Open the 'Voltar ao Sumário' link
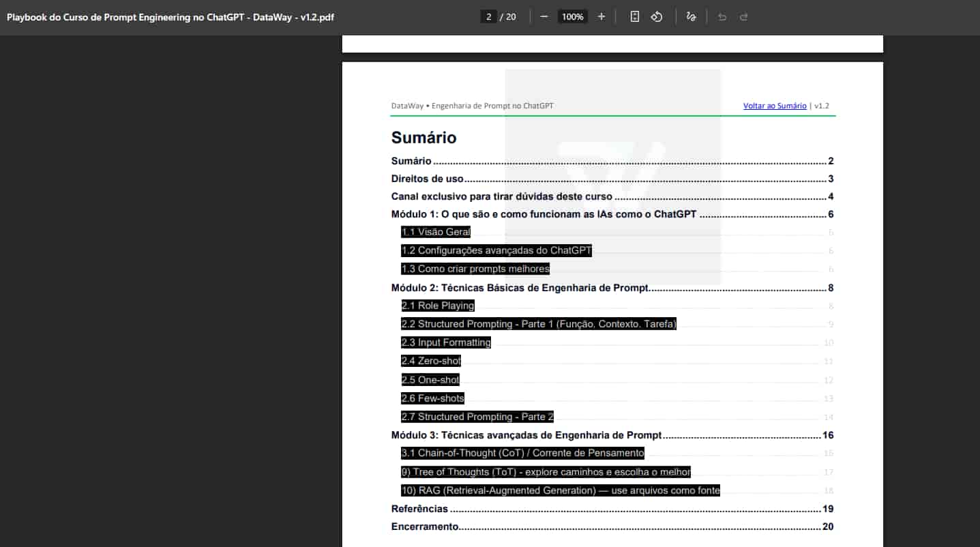 click(774, 106)
